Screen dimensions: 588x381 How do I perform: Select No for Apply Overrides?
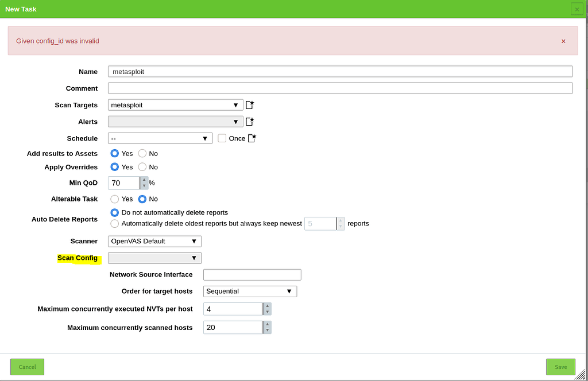(x=142, y=167)
